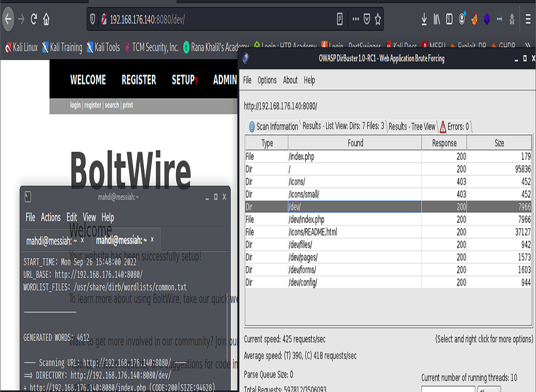
Task: Open the DirBuster File menu
Action: [247, 80]
